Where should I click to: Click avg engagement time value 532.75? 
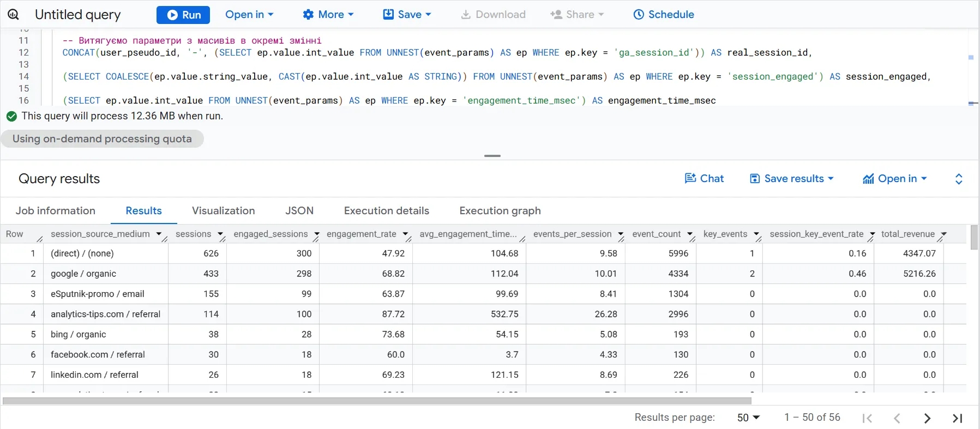[x=504, y=314]
